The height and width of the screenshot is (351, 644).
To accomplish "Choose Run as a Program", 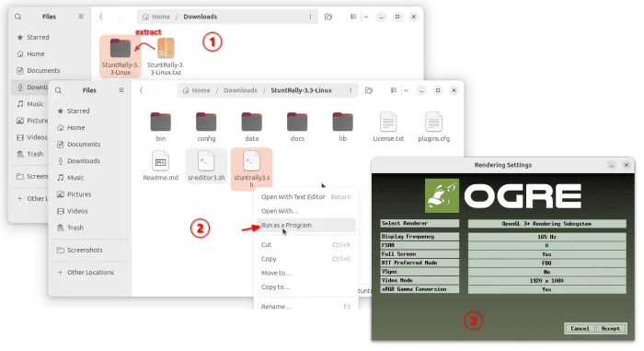I will (306, 225).
